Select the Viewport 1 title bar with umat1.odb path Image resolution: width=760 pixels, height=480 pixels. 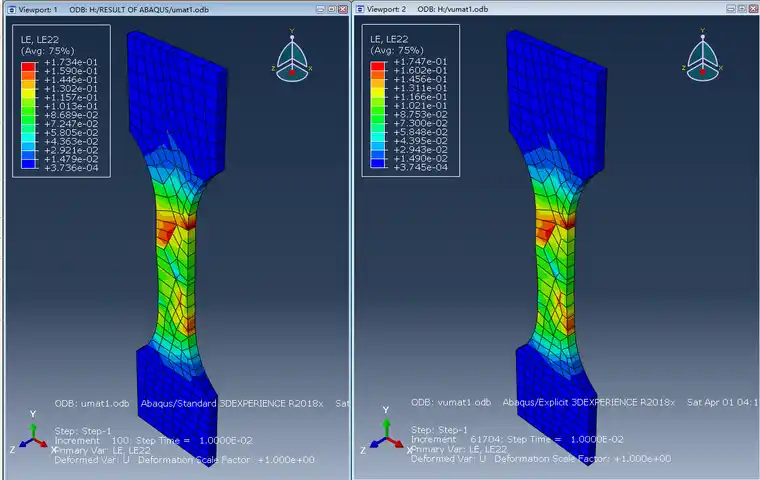tap(177, 9)
